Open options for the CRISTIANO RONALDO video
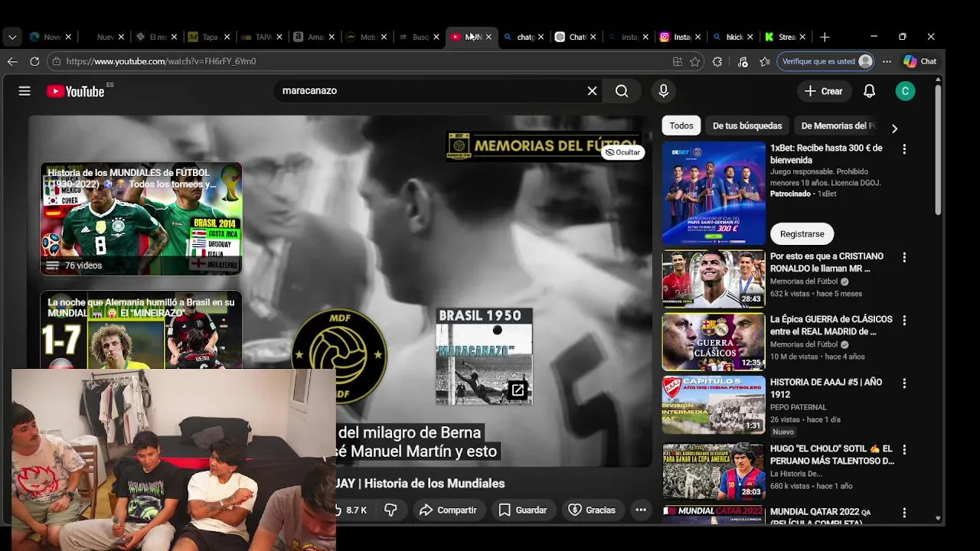This screenshot has height=551, width=980. click(904, 257)
